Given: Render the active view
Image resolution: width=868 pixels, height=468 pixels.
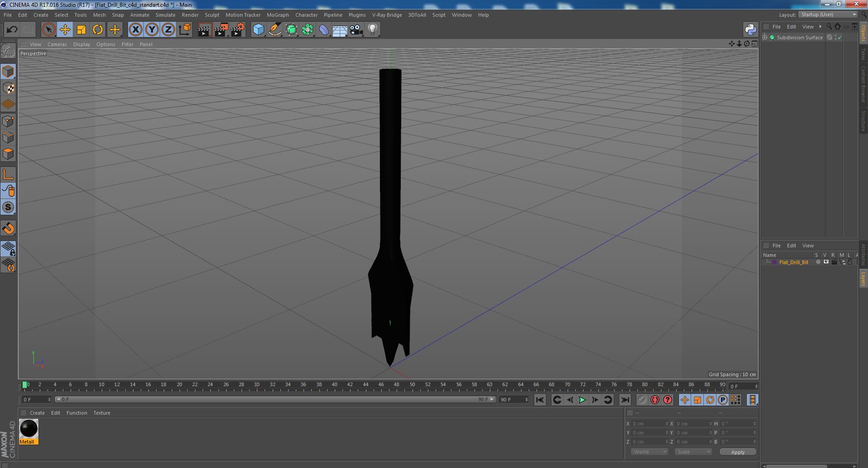Looking at the screenshot, I should (204, 30).
